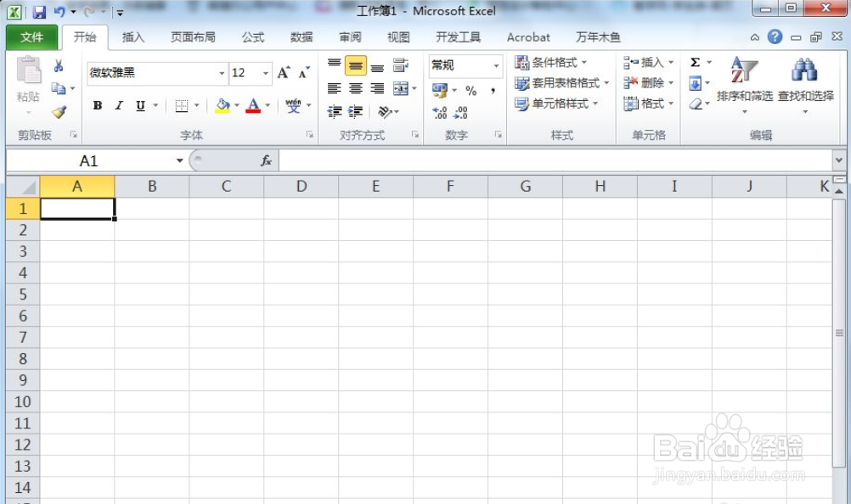Viewport: 851px width, 504px height.
Task: Click the AutoSum sigma icon
Action: (696, 62)
